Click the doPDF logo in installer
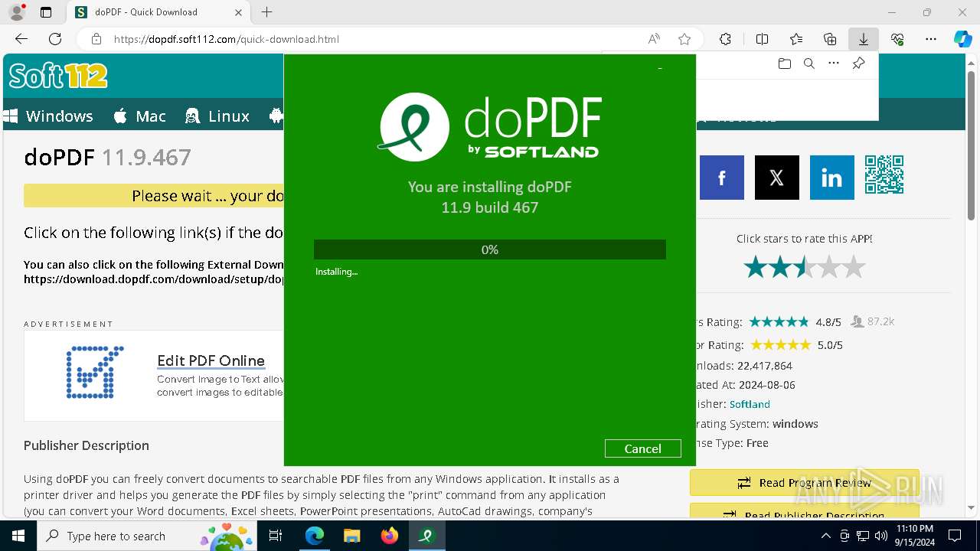Viewport: 980px width, 551px height. point(490,127)
